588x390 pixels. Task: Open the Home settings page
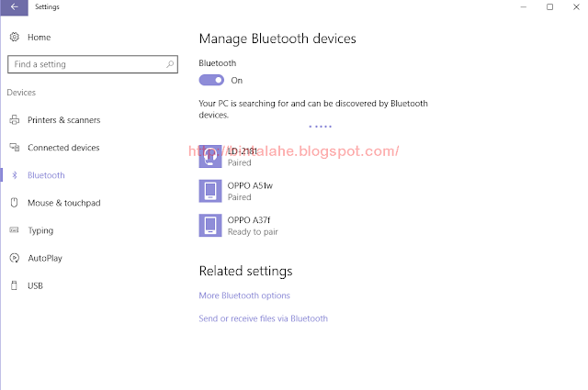tap(39, 37)
